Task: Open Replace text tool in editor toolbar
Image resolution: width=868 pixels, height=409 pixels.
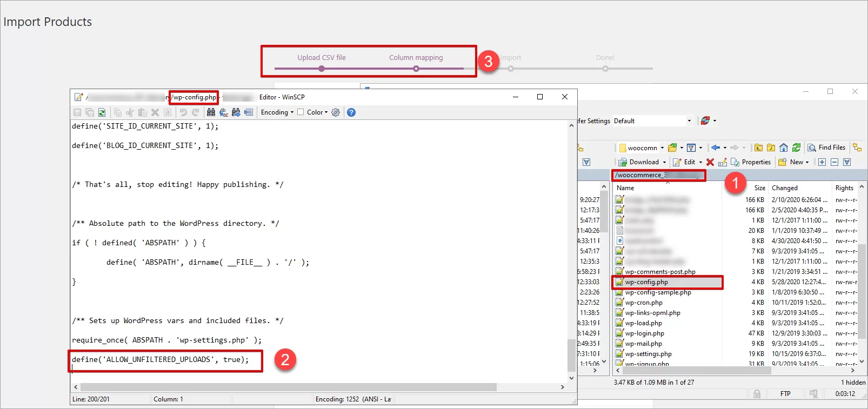Action: coord(224,112)
